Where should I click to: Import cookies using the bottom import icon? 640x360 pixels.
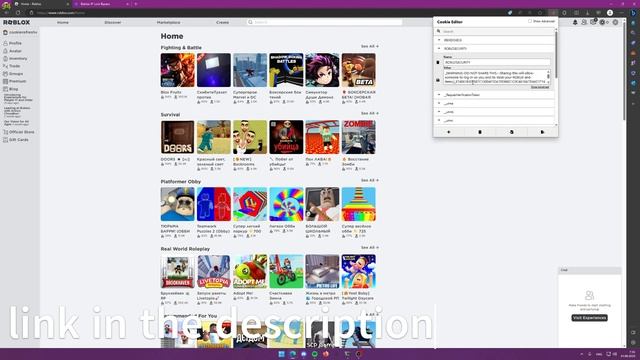pyautogui.click(x=511, y=132)
